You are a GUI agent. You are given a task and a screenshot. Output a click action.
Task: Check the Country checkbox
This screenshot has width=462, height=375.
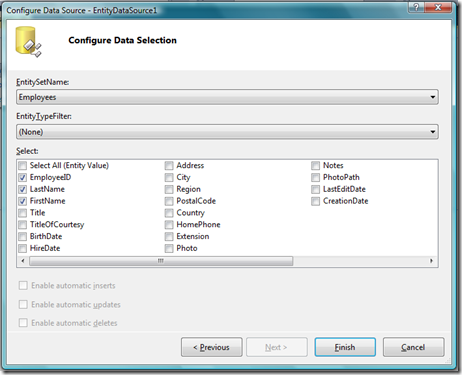pyautogui.click(x=169, y=213)
